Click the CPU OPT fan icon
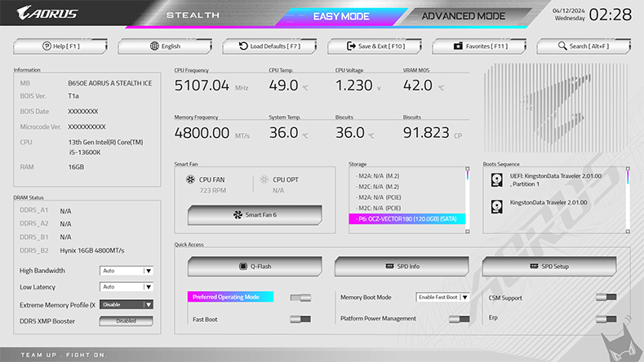 point(264,180)
